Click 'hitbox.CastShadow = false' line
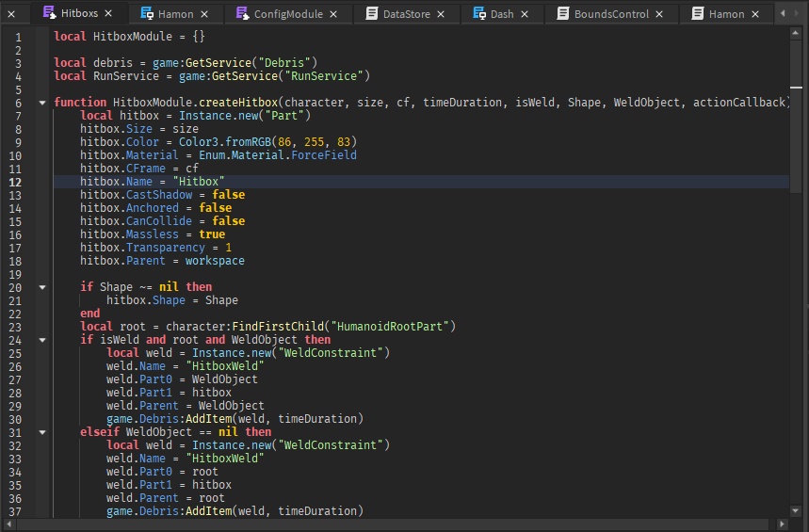The height and width of the screenshot is (532, 809). (x=163, y=195)
